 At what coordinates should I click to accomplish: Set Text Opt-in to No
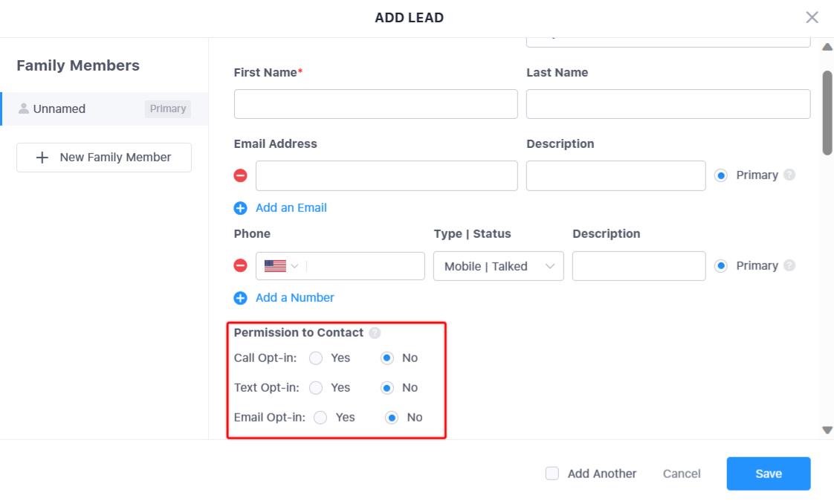[387, 388]
